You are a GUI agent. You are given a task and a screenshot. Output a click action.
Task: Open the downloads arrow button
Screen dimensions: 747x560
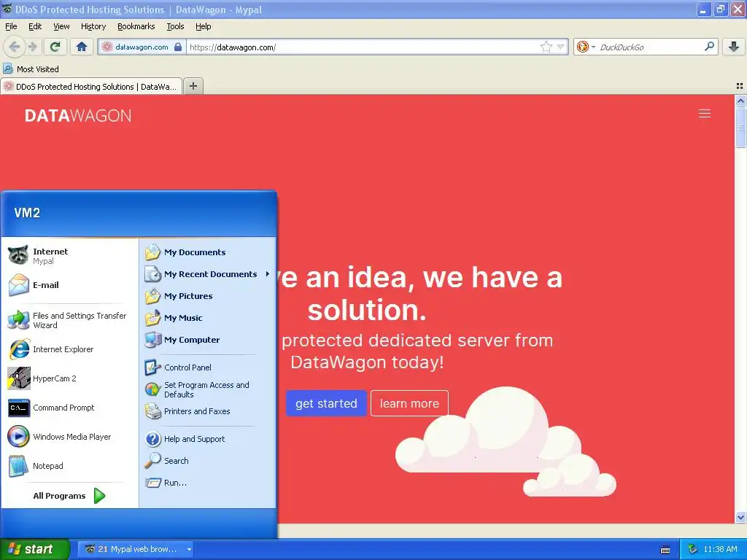[x=734, y=47]
